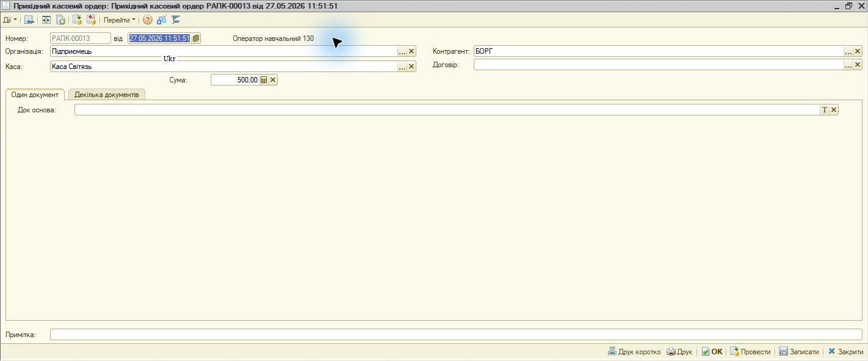
Task: Click into the Док основа input field
Action: [x=447, y=110]
